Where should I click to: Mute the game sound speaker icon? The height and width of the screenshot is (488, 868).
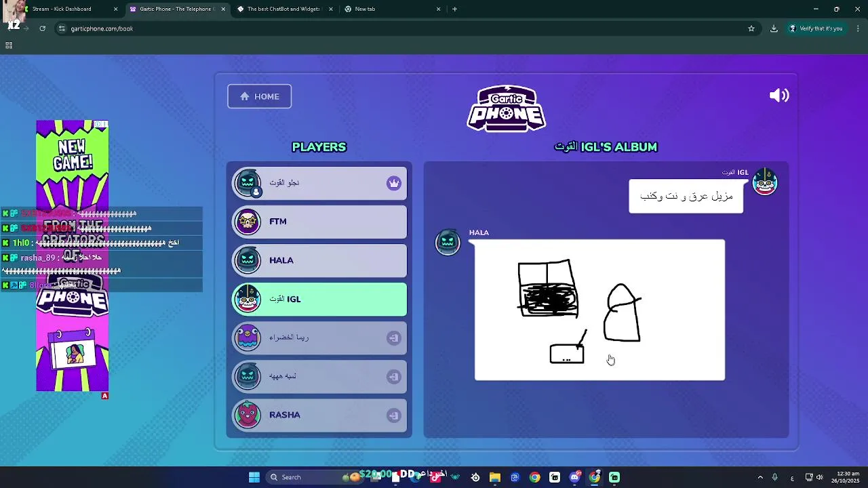pos(779,96)
